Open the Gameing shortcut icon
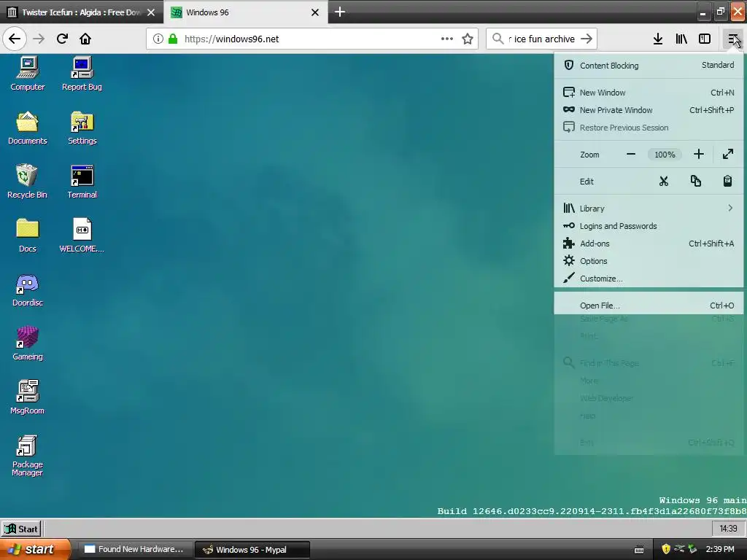This screenshot has height=560, width=747. pos(27,343)
